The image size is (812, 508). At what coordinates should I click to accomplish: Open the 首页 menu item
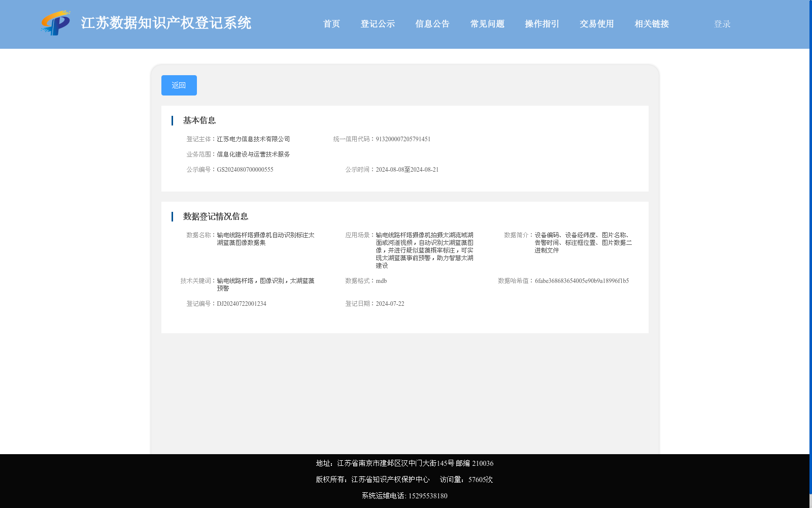coord(331,24)
